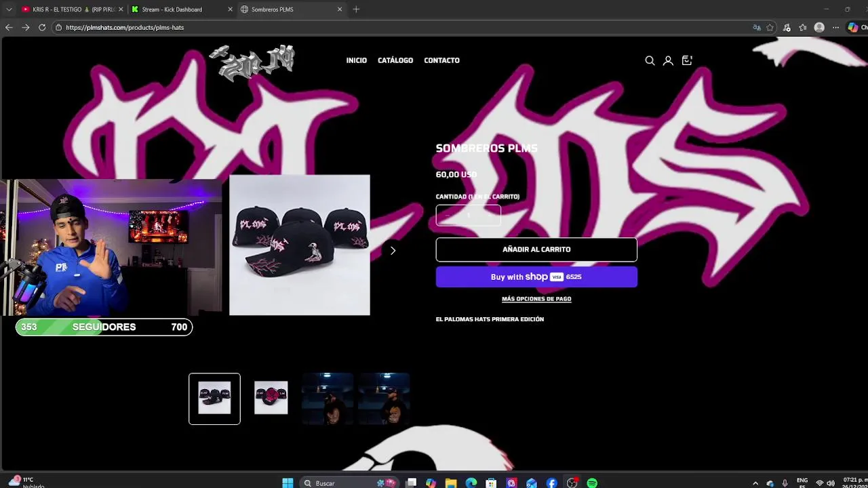Reload the page with refresh icon
The height and width of the screenshot is (488, 868).
[42, 27]
